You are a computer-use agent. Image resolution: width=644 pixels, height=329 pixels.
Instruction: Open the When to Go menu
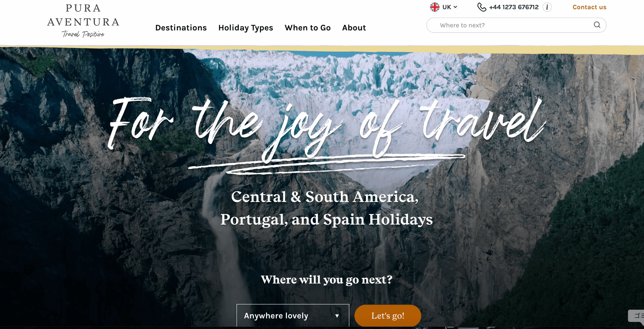point(307,28)
